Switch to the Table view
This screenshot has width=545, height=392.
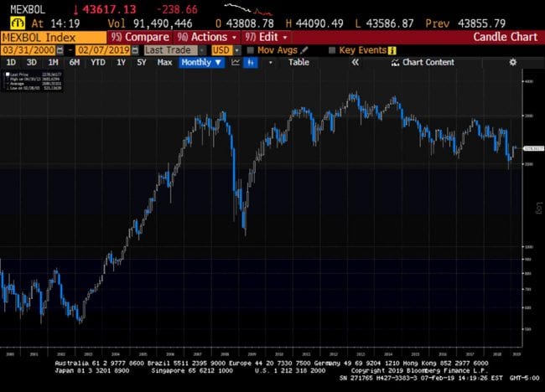298,63
